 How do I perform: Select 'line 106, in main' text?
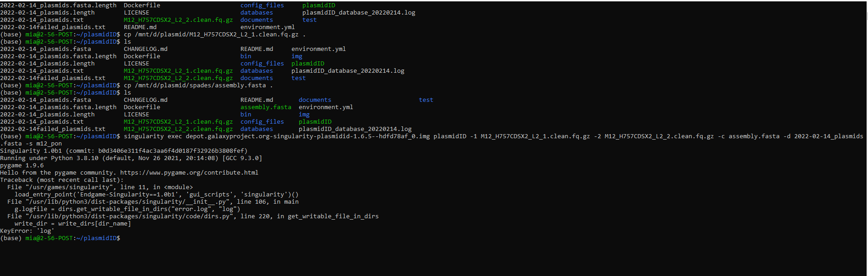pos(268,202)
